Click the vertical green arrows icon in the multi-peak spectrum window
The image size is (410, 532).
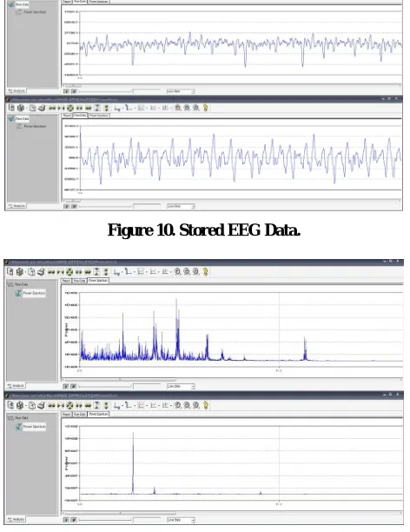(x=106, y=272)
